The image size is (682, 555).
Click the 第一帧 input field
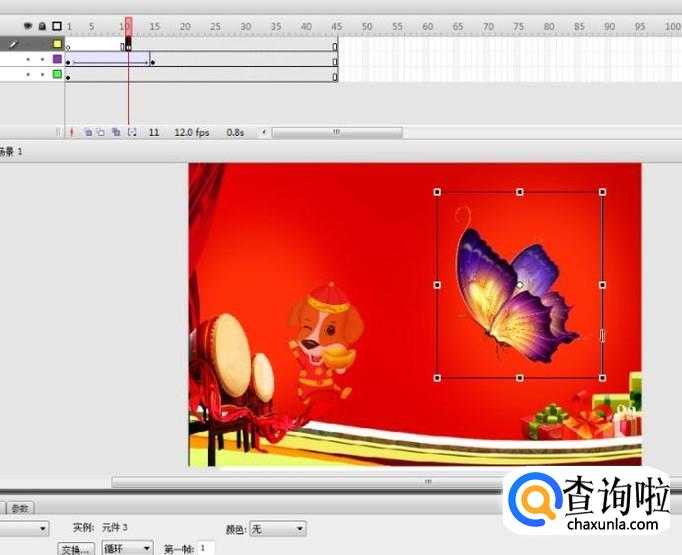tap(206, 548)
